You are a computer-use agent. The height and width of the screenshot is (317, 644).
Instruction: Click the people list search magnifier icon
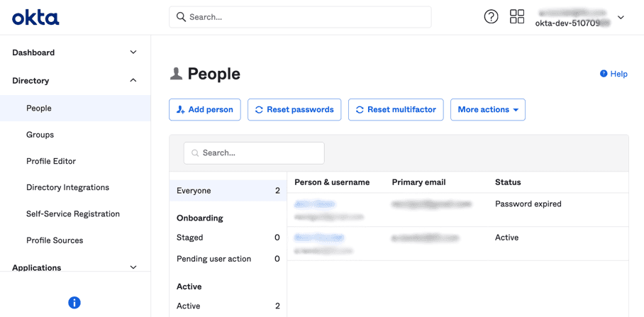[195, 153]
